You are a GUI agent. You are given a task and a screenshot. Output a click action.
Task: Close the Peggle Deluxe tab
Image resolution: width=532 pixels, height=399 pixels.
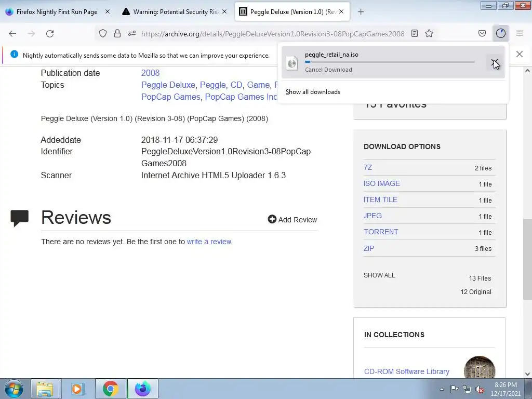[x=341, y=11]
